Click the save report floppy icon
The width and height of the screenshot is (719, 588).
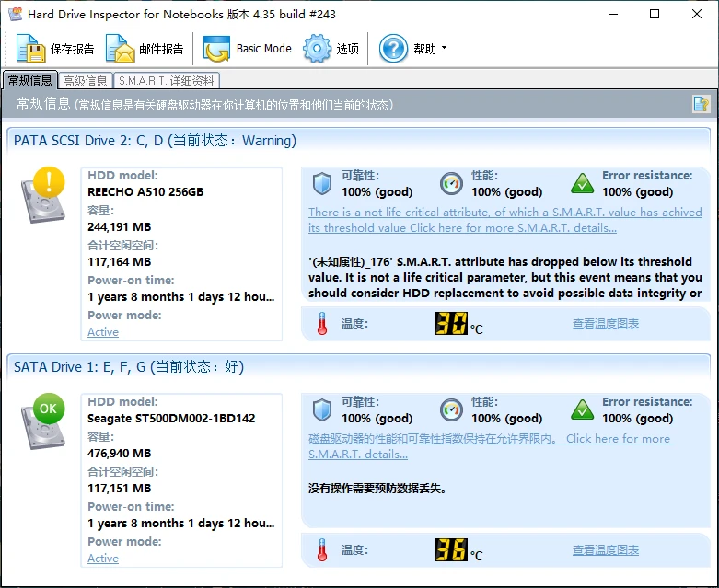(x=30, y=48)
